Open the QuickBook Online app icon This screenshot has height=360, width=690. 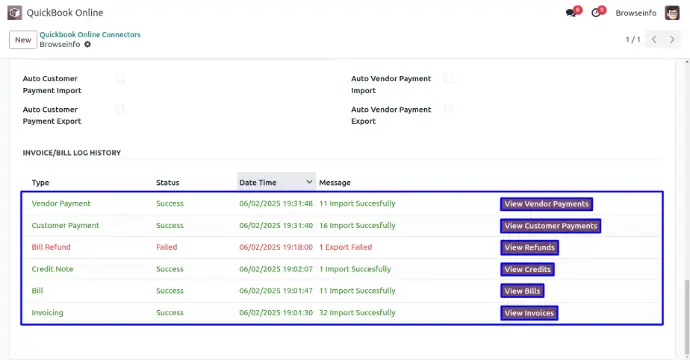(x=15, y=13)
